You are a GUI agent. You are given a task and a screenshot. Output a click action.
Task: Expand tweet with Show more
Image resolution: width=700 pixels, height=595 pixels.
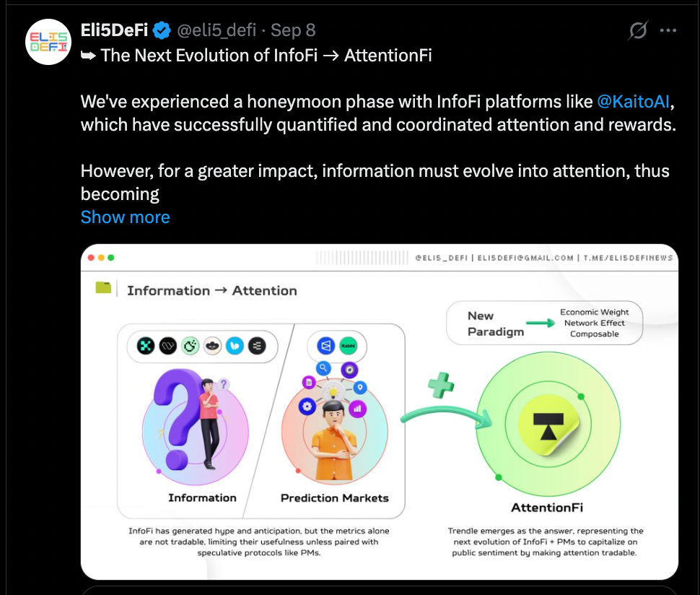[125, 217]
